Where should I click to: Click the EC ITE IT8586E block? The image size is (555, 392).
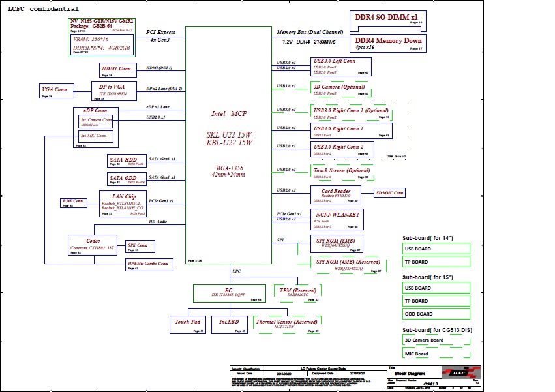(228, 294)
